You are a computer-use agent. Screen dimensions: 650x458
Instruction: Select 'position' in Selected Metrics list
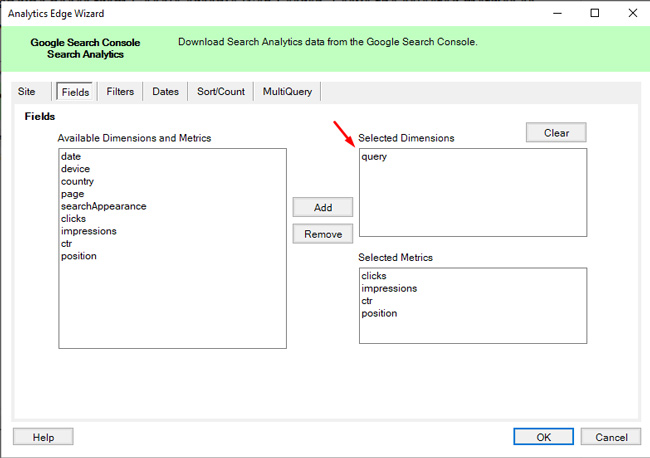click(x=379, y=313)
